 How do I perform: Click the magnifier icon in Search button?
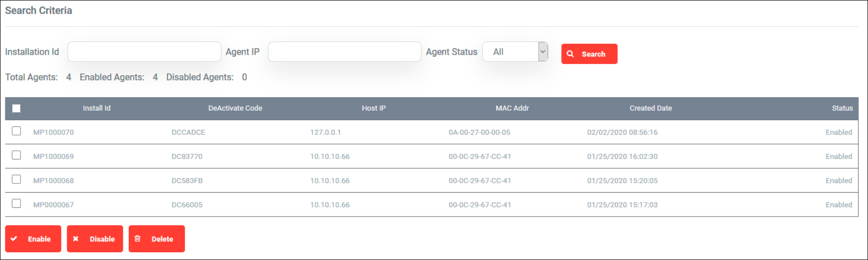pyautogui.click(x=570, y=54)
